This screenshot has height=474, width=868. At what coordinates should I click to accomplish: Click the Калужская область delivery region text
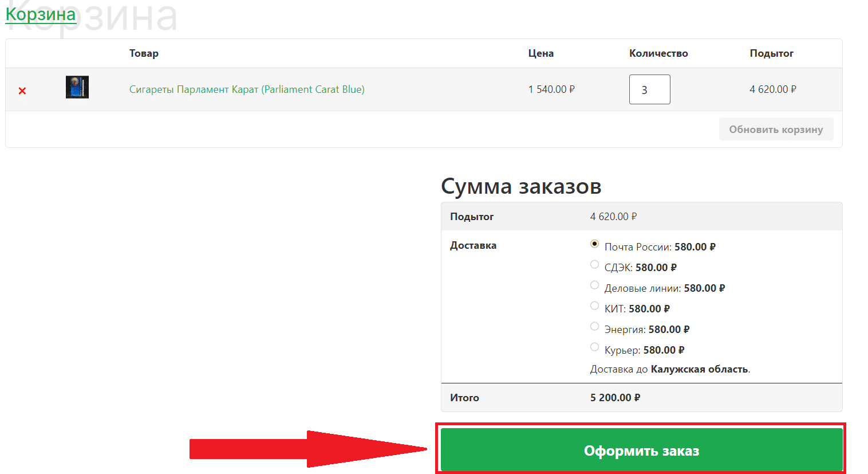tap(699, 369)
